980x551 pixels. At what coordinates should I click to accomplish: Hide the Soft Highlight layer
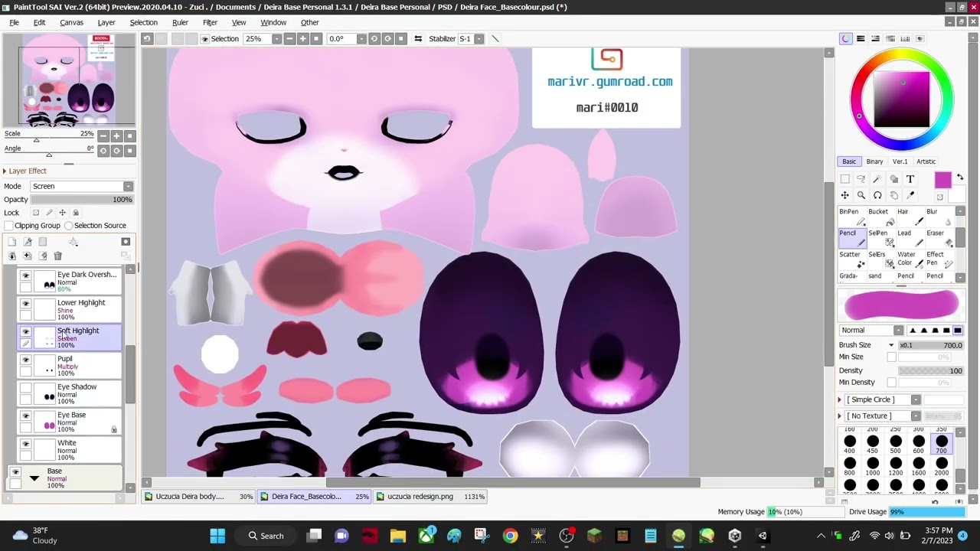25,331
